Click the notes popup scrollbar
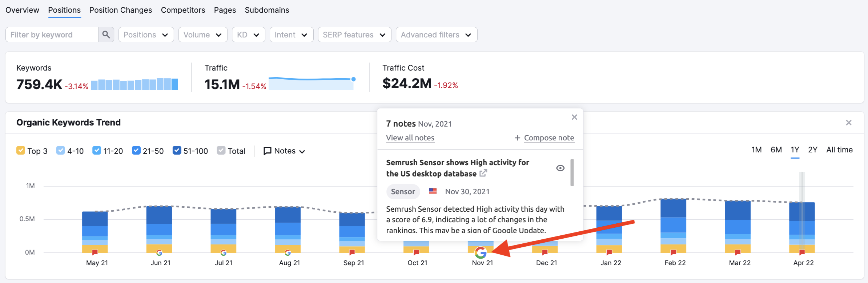This screenshot has height=283, width=868. 572,172
